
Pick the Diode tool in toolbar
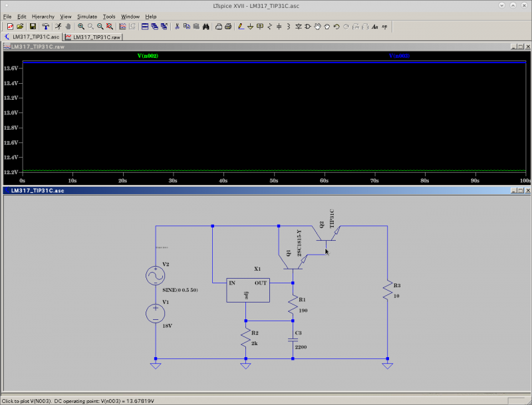pyautogui.click(x=299, y=27)
